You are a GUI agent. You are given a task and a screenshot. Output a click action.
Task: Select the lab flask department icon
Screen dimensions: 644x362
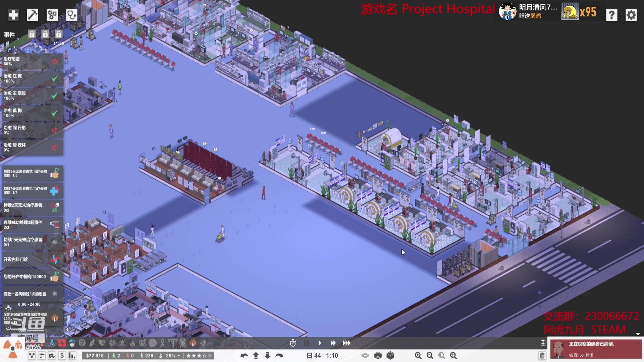(x=52, y=343)
